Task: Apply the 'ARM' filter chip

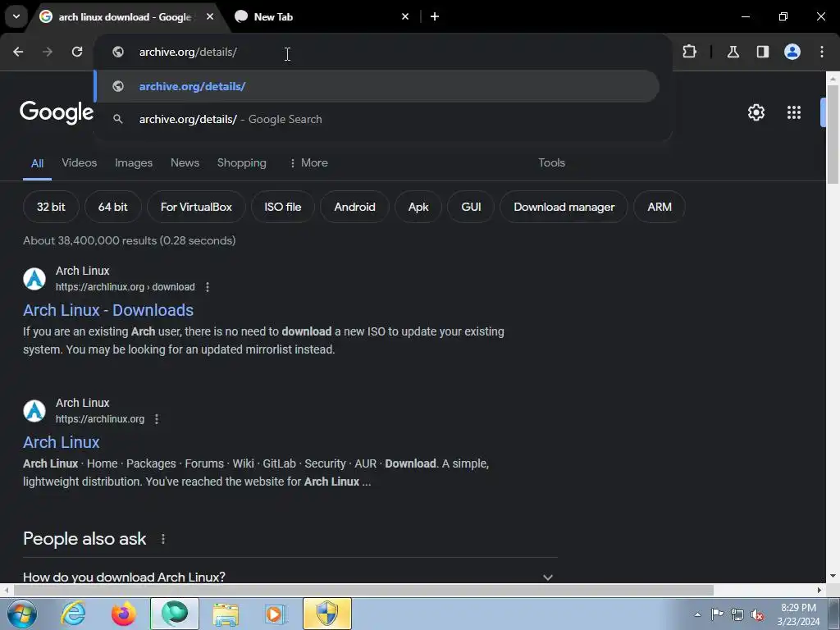Action: tap(660, 207)
